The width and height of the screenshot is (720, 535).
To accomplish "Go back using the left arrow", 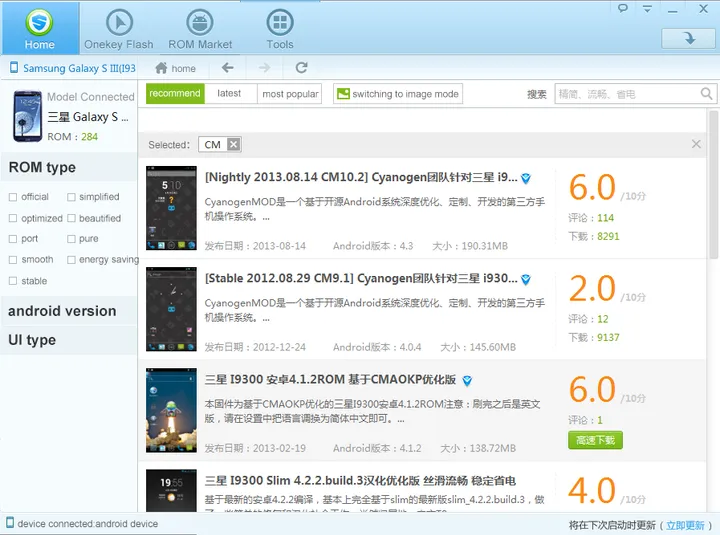I will (228, 68).
